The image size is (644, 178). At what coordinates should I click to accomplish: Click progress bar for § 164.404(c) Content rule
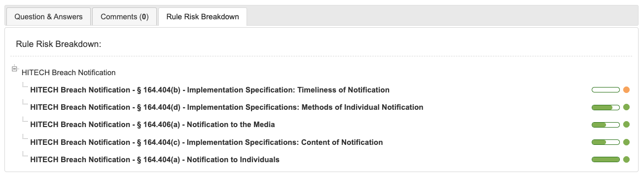[606, 142]
